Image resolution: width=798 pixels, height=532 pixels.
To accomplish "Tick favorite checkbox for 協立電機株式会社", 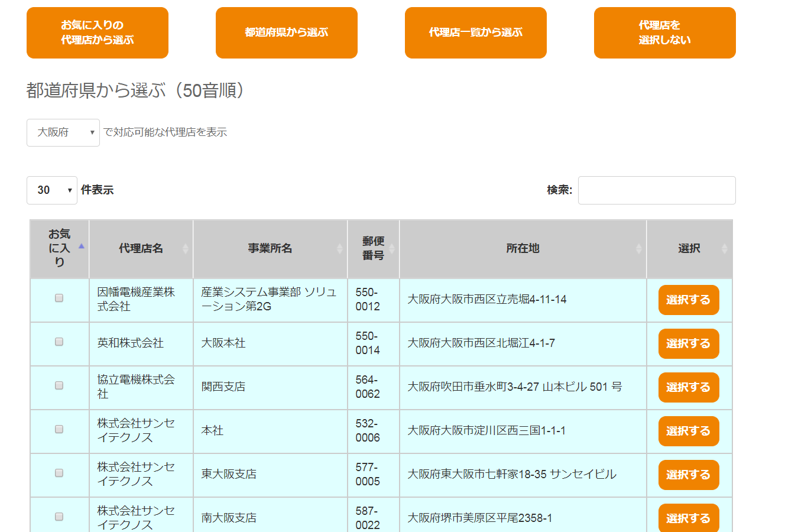I will (x=59, y=386).
